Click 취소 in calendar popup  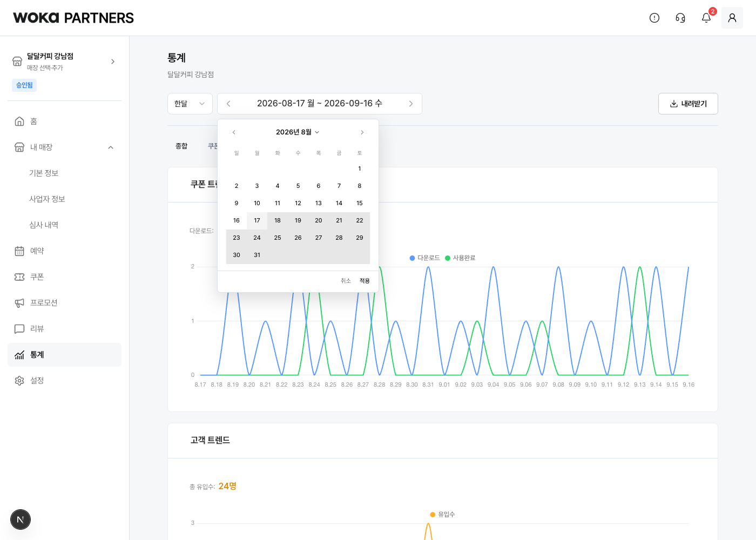pyautogui.click(x=346, y=281)
